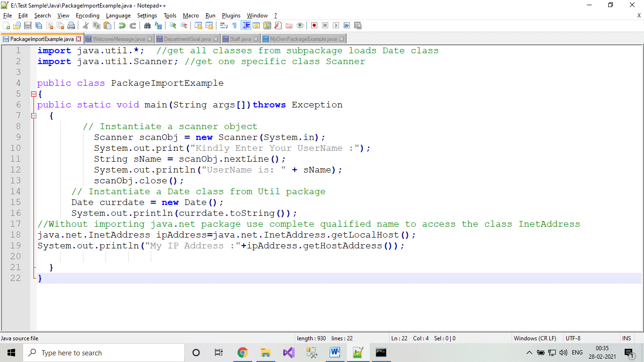Toggle Show All Characters display
Viewport: 644px width, 362px height.
(x=234, y=25)
